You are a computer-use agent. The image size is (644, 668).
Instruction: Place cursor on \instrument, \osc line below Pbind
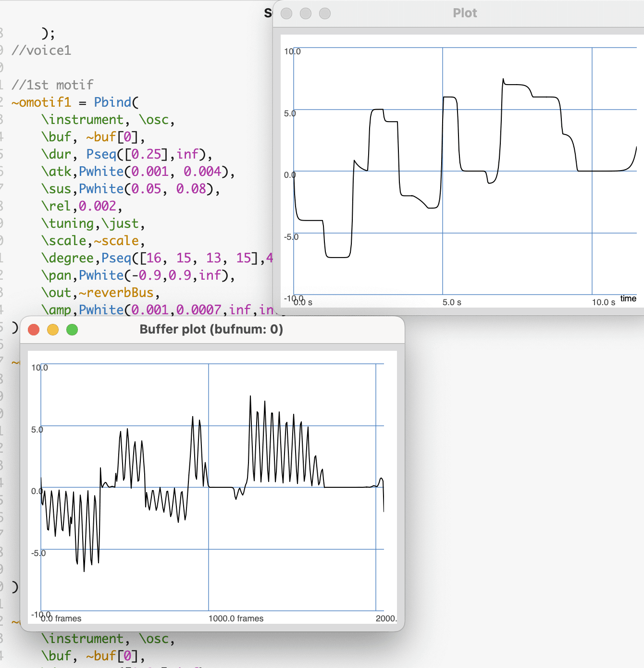point(108,120)
